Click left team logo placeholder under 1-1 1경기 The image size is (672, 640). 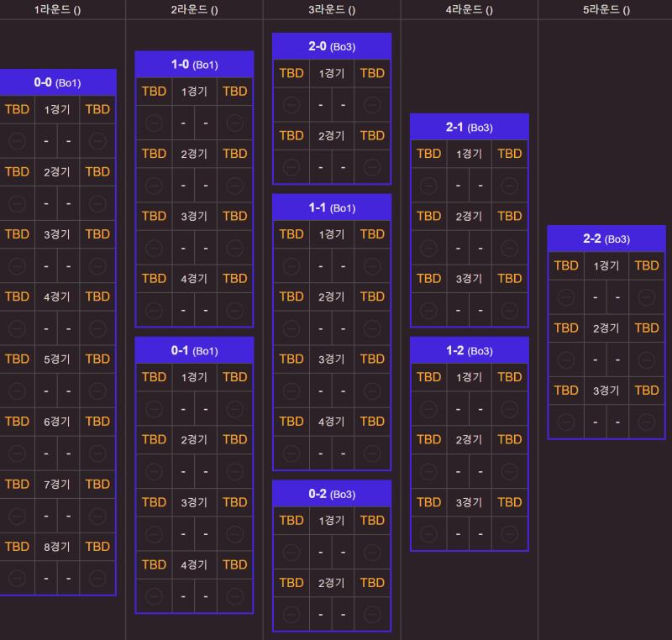click(291, 266)
